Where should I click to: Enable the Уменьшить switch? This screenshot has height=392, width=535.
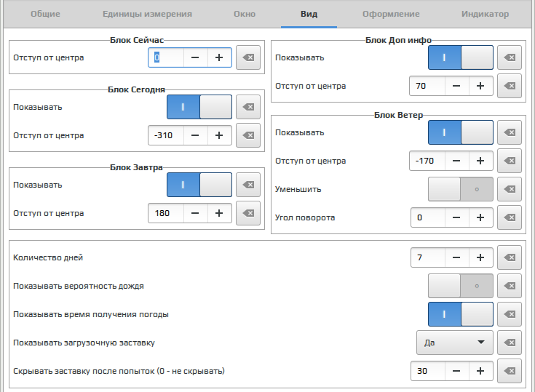coord(461,189)
